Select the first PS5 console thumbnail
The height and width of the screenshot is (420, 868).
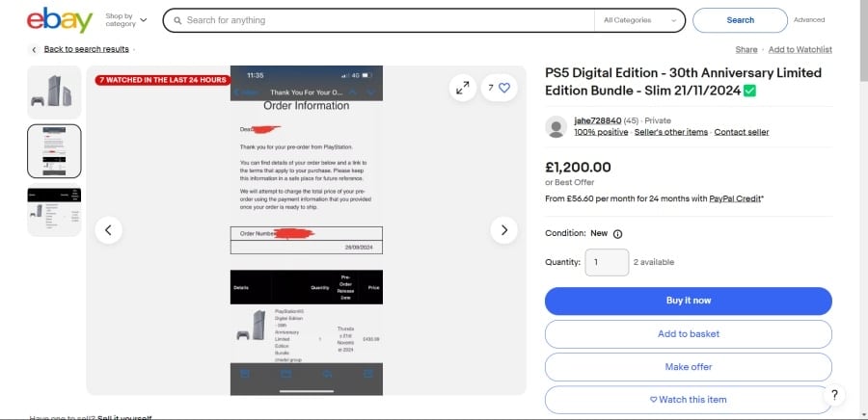(54, 92)
